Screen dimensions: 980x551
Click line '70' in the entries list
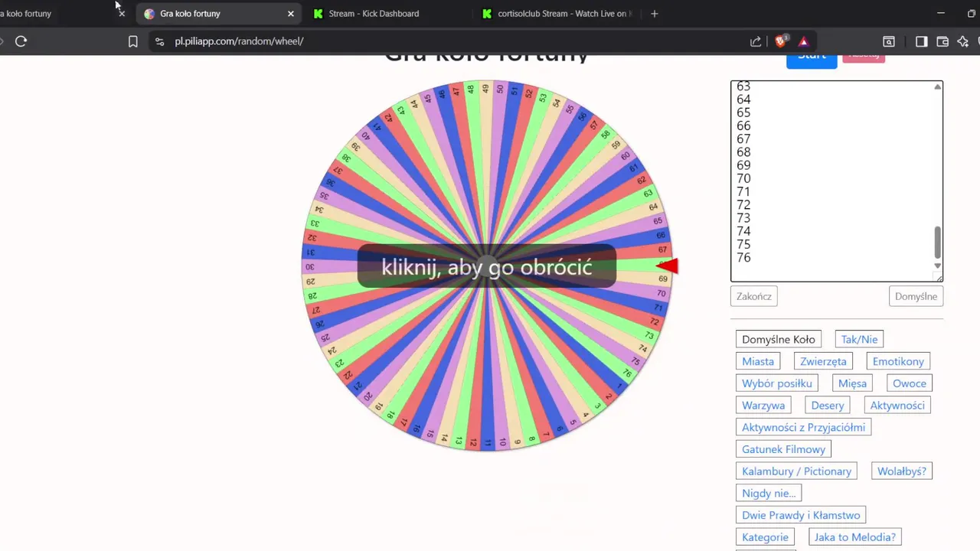pos(743,178)
